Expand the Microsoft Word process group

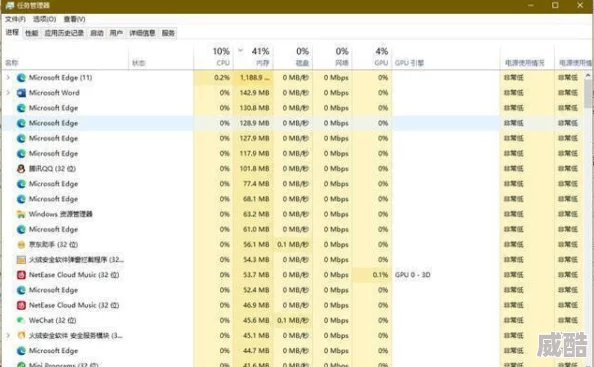pyautogui.click(x=8, y=92)
